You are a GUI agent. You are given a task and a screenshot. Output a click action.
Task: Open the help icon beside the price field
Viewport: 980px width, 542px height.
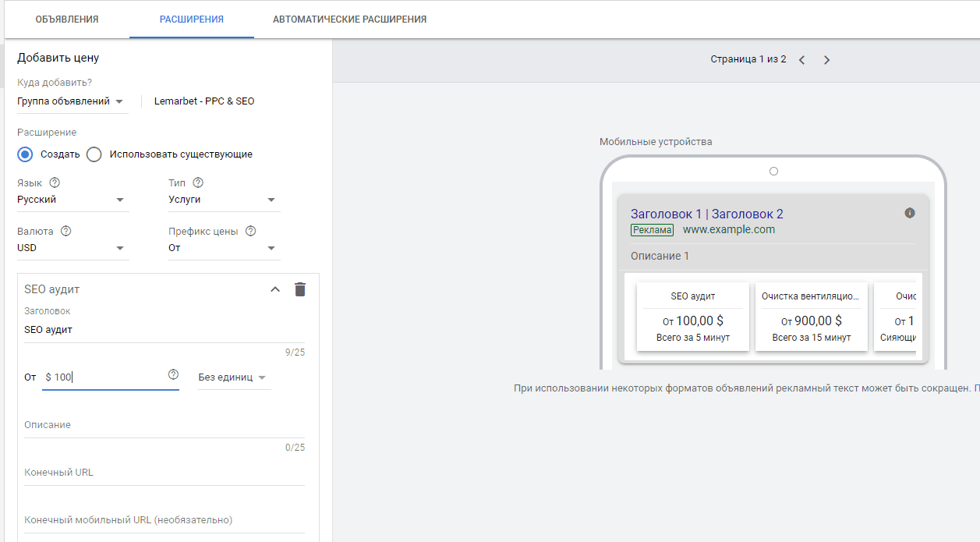pos(173,376)
